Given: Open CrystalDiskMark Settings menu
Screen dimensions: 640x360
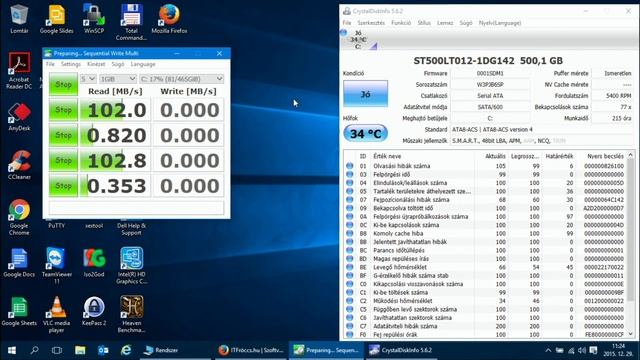Looking at the screenshot, I should click(x=71, y=64).
